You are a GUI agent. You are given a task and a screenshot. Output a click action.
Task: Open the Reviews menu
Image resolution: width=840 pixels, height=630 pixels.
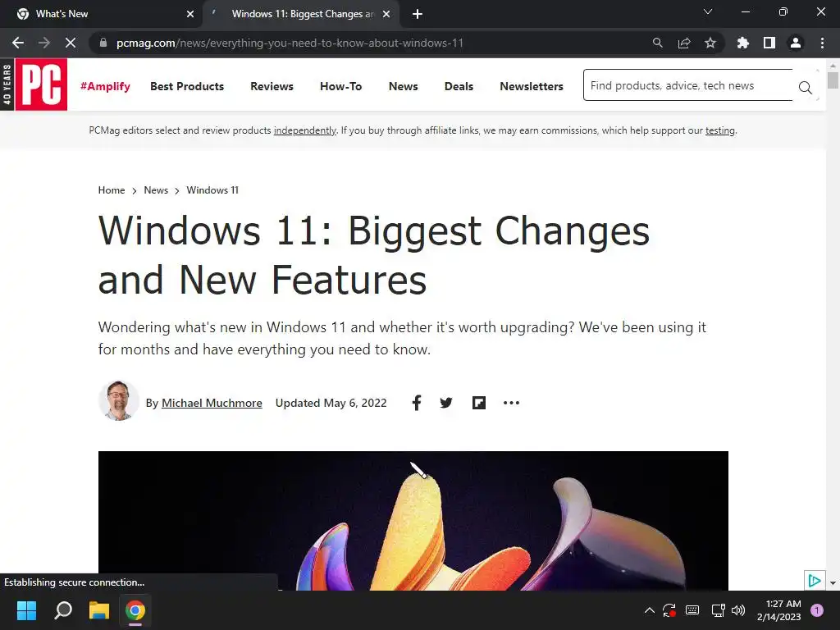tap(272, 86)
